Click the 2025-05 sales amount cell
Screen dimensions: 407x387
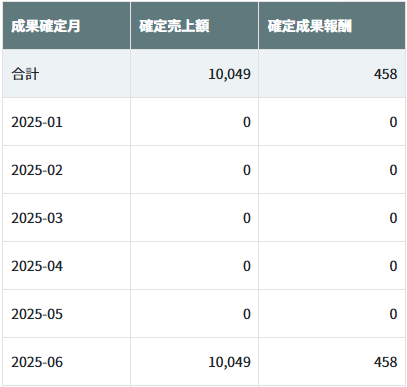[x=195, y=314]
